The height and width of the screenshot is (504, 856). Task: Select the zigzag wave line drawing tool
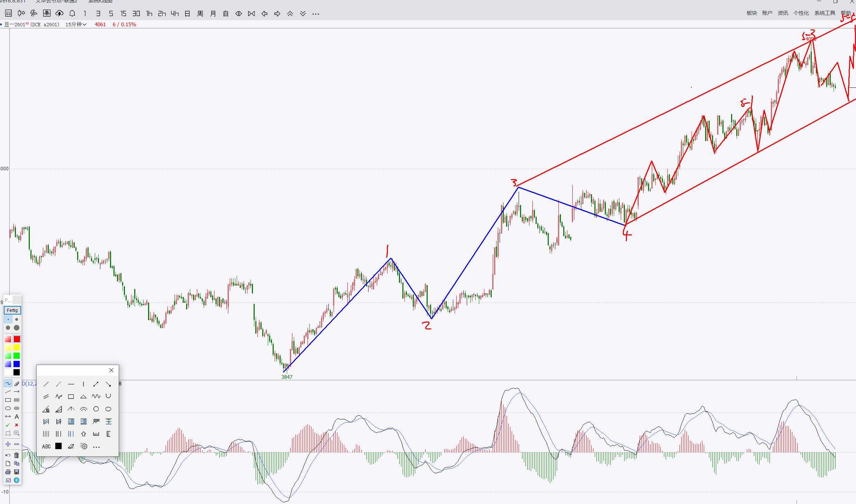(59, 396)
